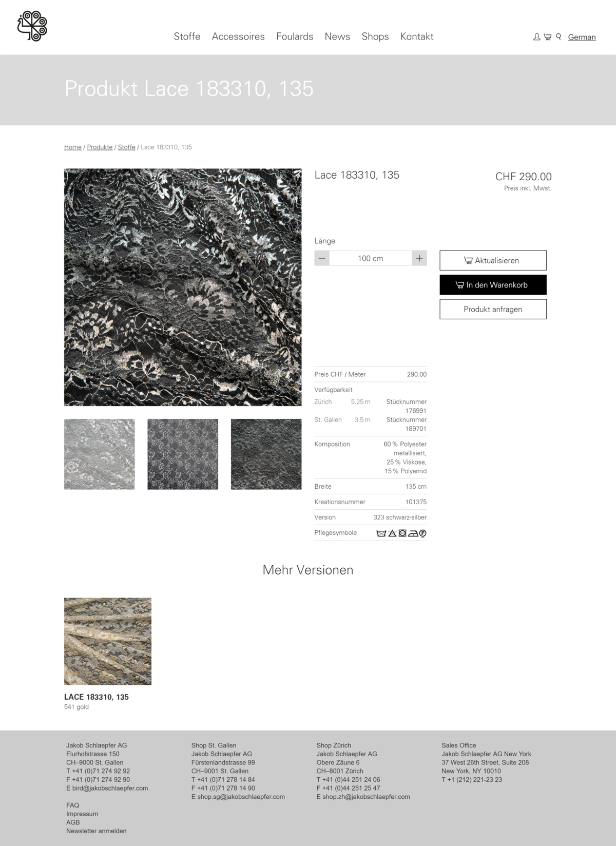Click the length field showing 100 cm
Screen dimensions: 616x846
(x=370, y=258)
